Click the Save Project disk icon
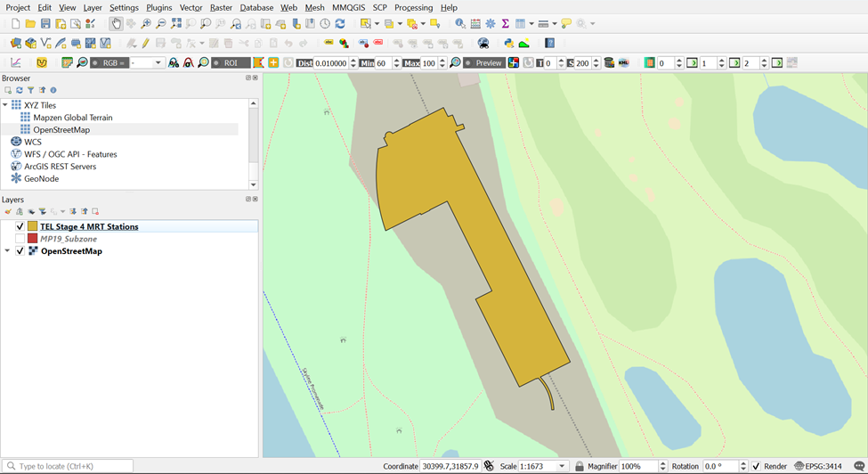The image size is (868, 474). pyautogui.click(x=45, y=24)
